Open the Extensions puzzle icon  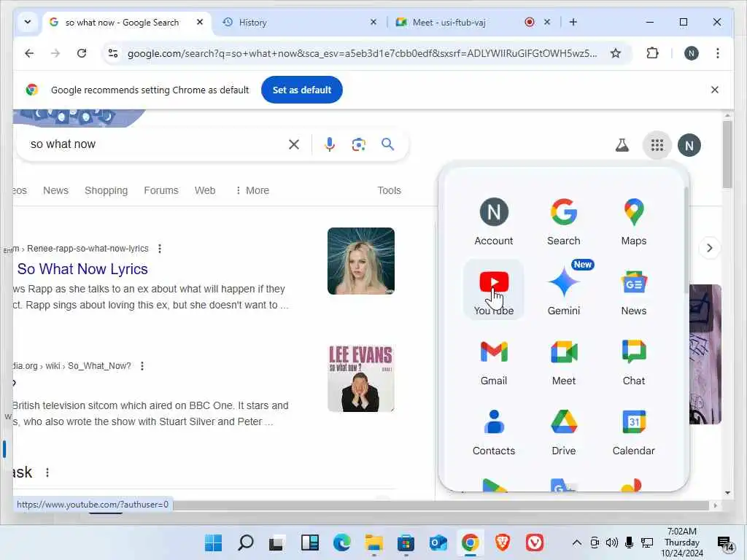tap(652, 53)
